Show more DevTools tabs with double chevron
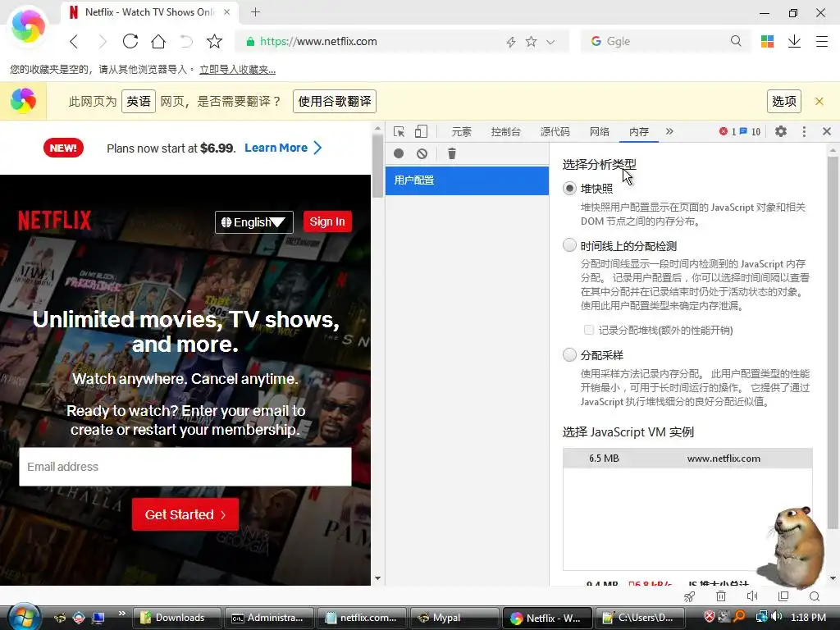This screenshot has height=630, width=840. pos(669,131)
